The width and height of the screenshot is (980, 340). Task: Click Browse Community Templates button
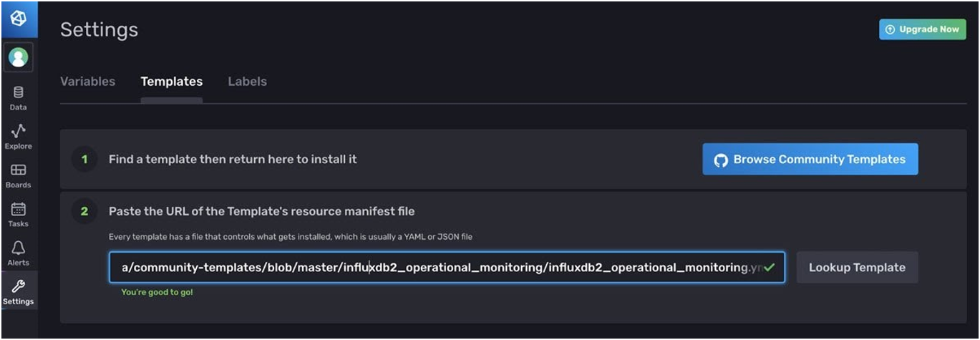pyautogui.click(x=810, y=160)
